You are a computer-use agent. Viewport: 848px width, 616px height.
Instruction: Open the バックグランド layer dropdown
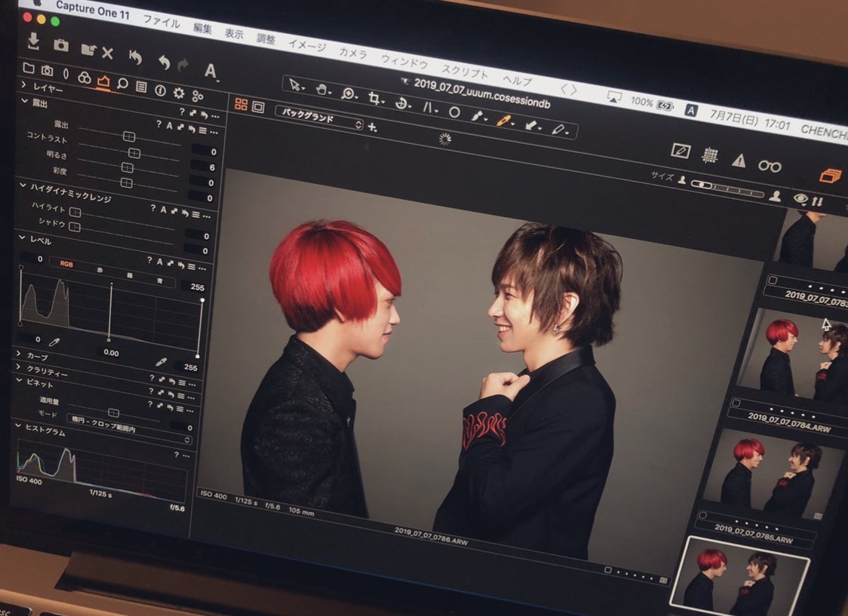319,118
